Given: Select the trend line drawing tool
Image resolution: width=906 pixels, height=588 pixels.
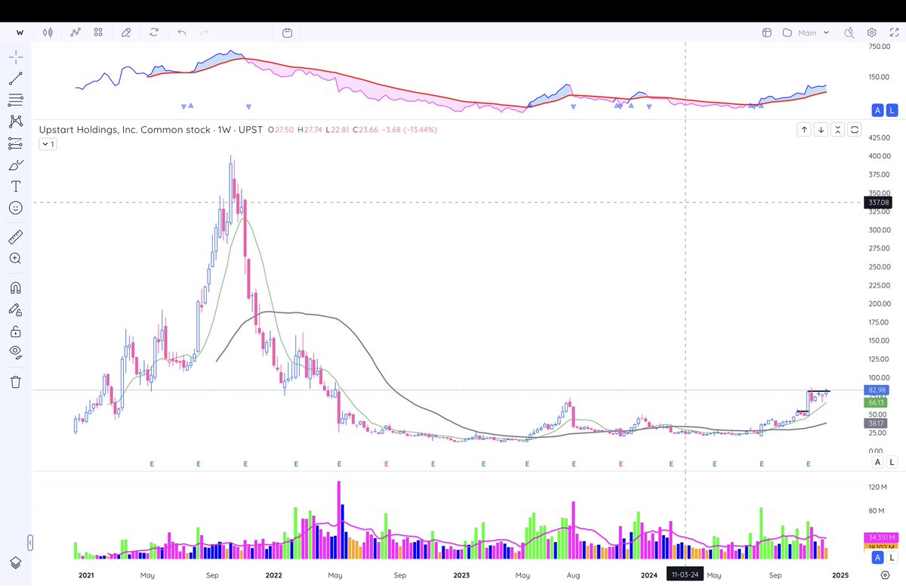Looking at the screenshot, I should 16,79.
